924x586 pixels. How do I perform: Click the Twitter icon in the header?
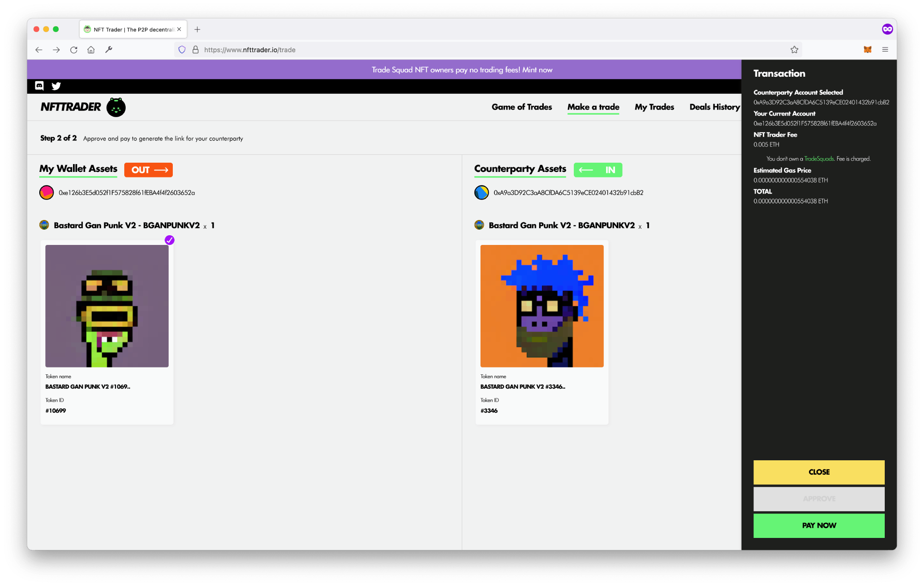(56, 86)
